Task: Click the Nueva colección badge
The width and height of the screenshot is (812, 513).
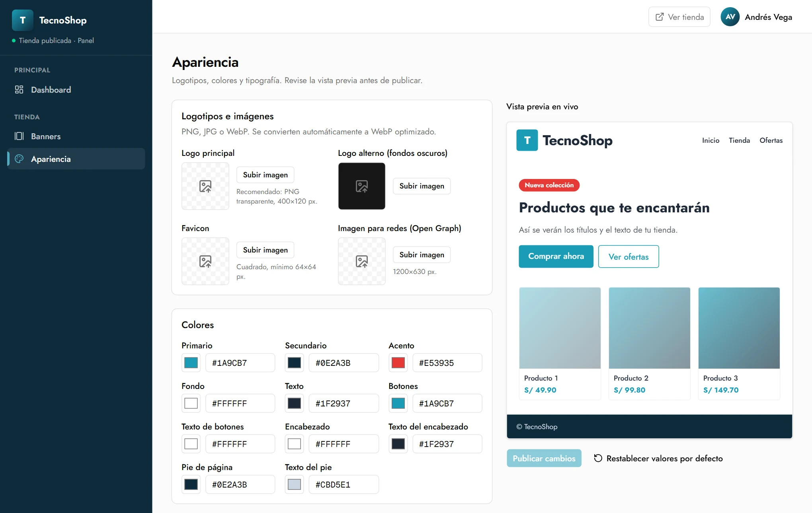Action: 549,185
